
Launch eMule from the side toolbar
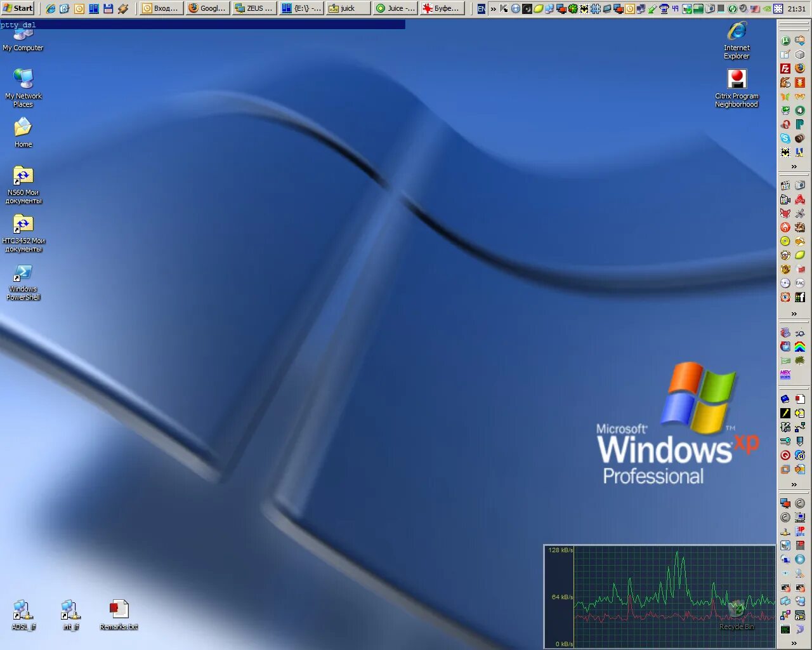pyautogui.click(x=785, y=82)
